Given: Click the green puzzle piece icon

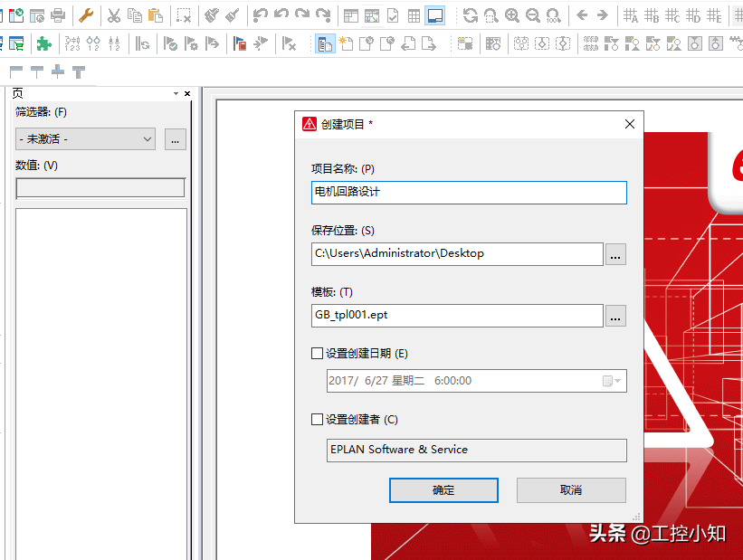Looking at the screenshot, I should click(x=44, y=44).
